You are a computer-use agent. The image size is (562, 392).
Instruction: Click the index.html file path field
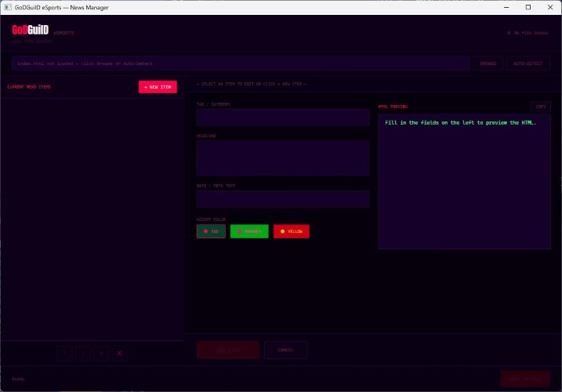(240, 64)
